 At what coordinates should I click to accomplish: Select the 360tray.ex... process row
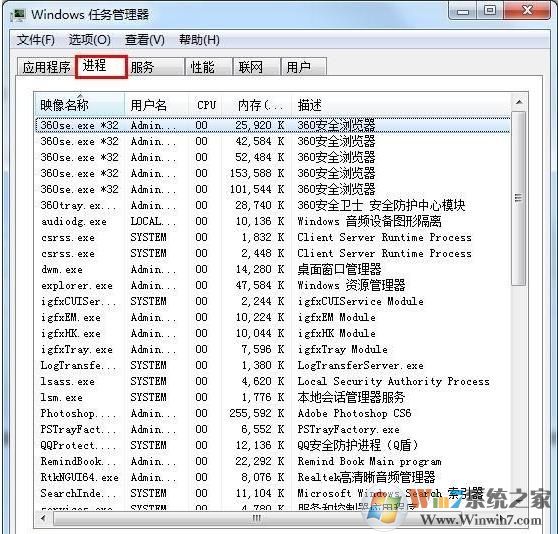273,205
